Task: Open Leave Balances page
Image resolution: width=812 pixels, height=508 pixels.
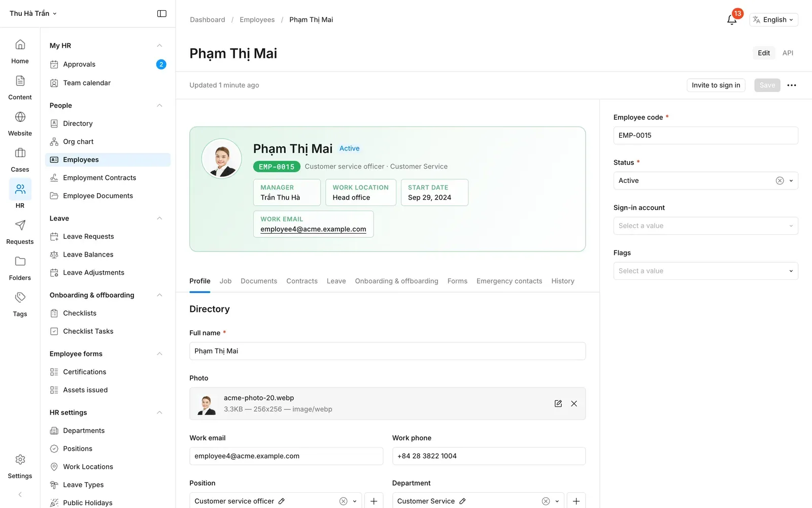Action: coord(108,255)
